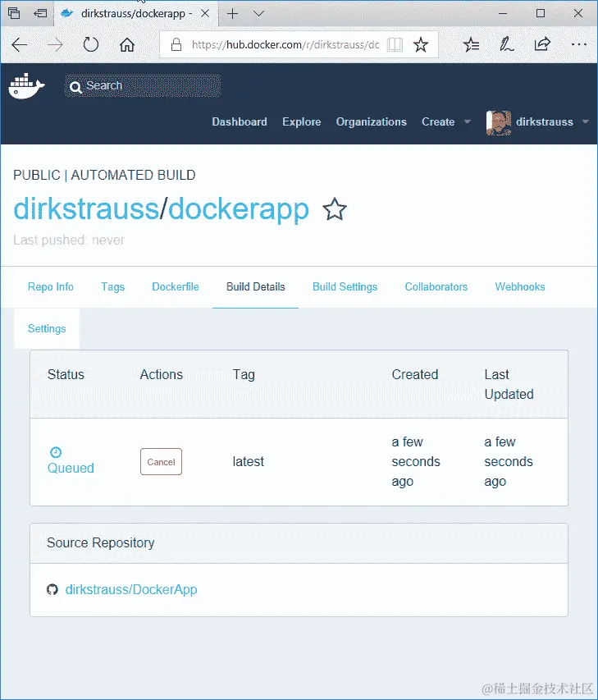Switch to the Build Settings tab
This screenshot has height=700, width=598.
[345, 286]
